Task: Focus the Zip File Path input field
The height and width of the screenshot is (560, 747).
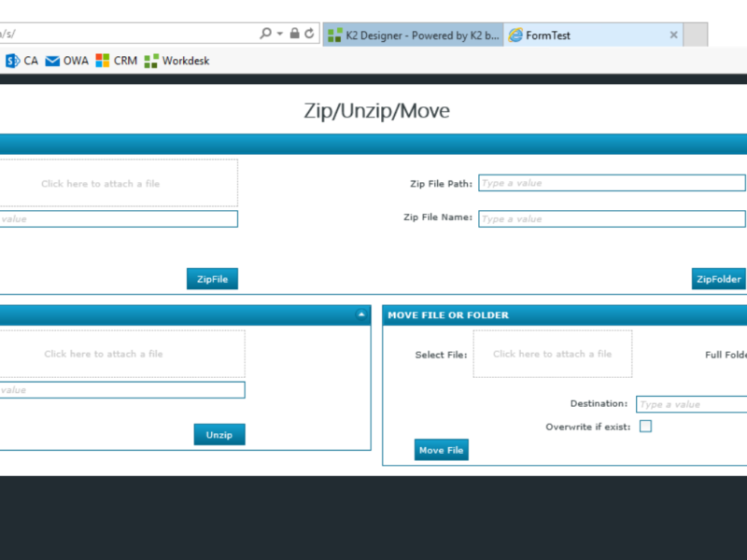Action: point(612,183)
